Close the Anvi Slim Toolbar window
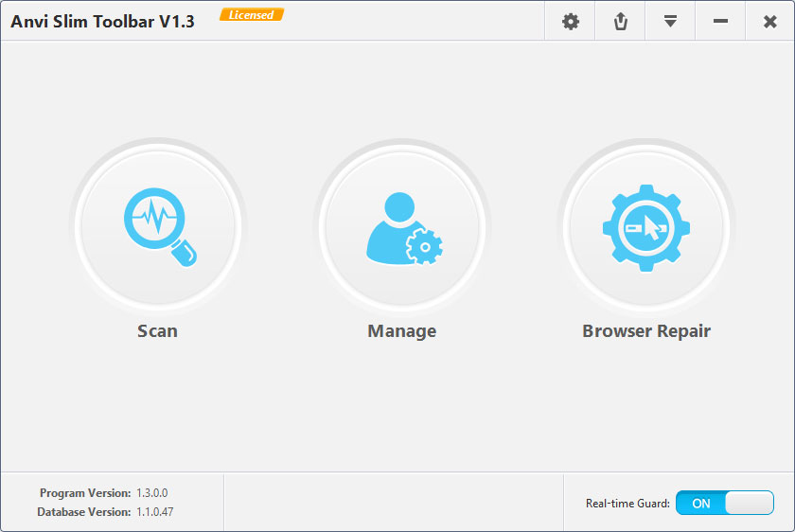795x532 pixels. coord(769,22)
